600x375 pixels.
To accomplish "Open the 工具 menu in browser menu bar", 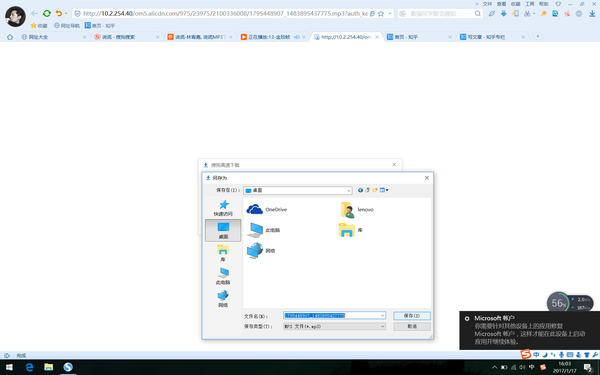I will [x=530, y=4].
